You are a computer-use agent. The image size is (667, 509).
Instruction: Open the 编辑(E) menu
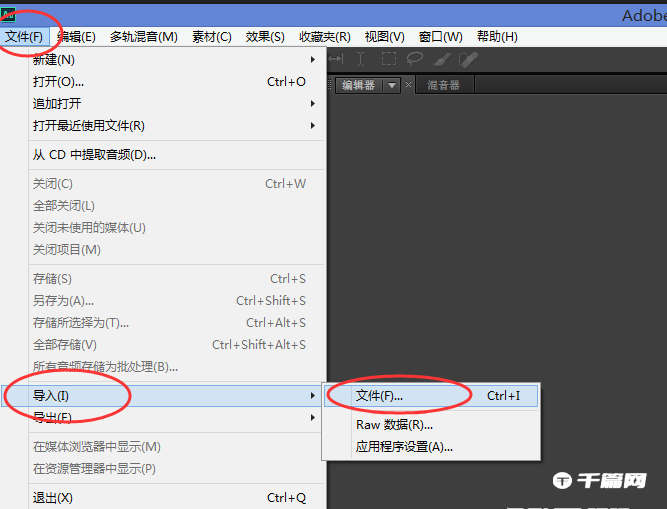[76, 37]
